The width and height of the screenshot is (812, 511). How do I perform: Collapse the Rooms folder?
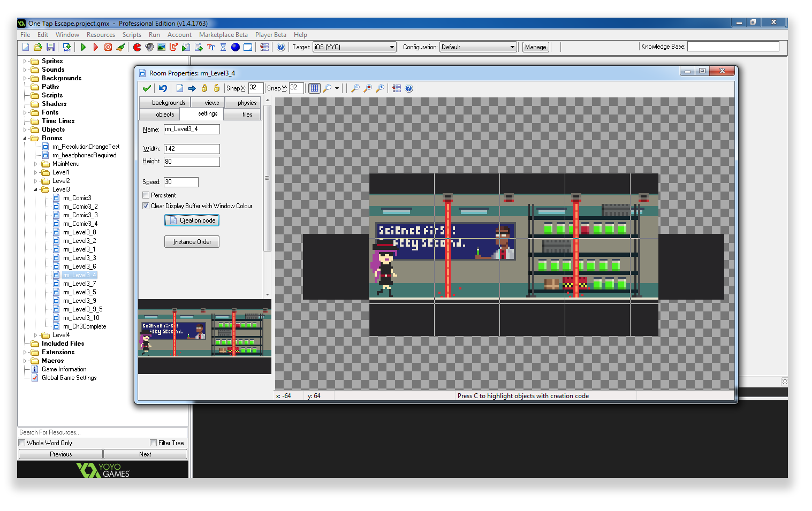tap(25, 138)
